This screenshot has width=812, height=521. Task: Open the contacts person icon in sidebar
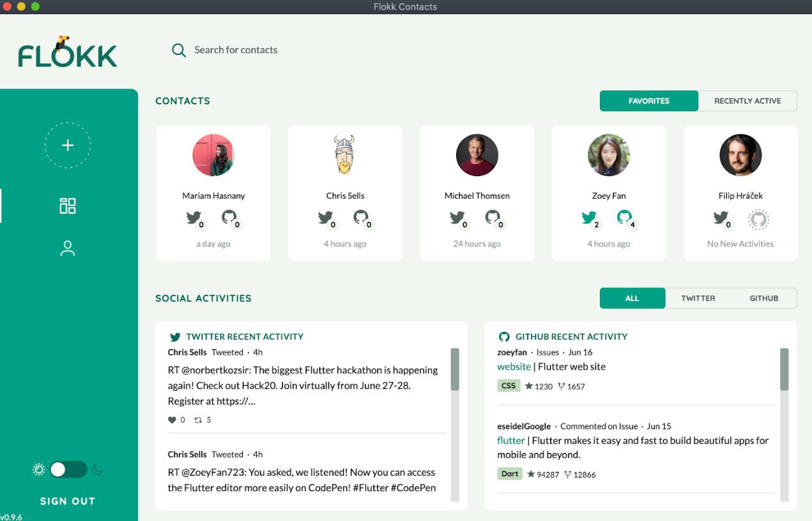coord(68,248)
